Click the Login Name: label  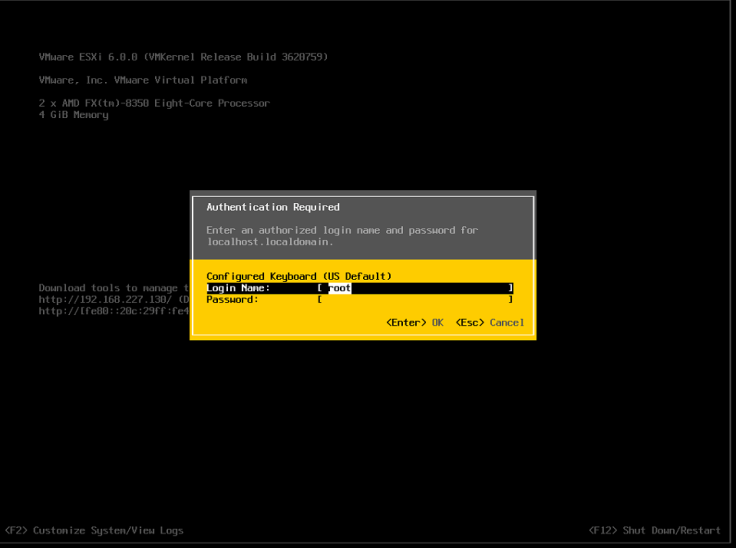point(238,288)
